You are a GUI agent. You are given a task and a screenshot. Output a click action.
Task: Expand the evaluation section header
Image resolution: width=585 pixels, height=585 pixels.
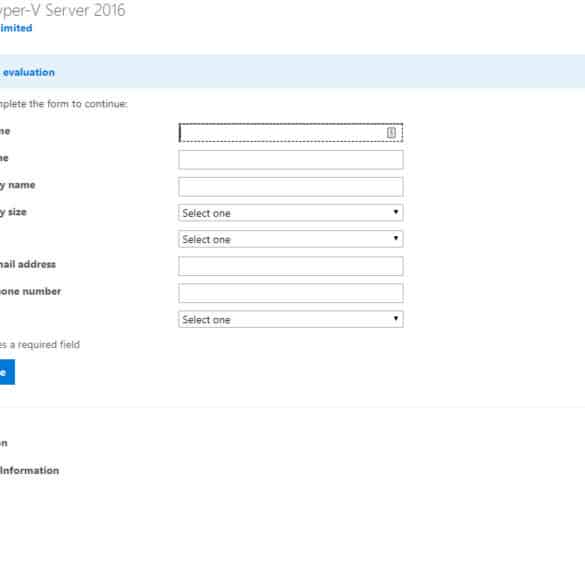pos(292,72)
